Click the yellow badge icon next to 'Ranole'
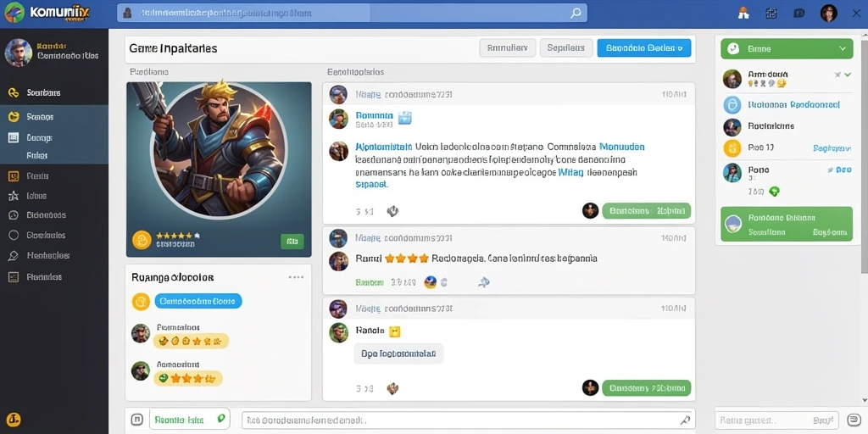Image resolution: width=868 pixels, height=434 pixels. coord(394,331)
